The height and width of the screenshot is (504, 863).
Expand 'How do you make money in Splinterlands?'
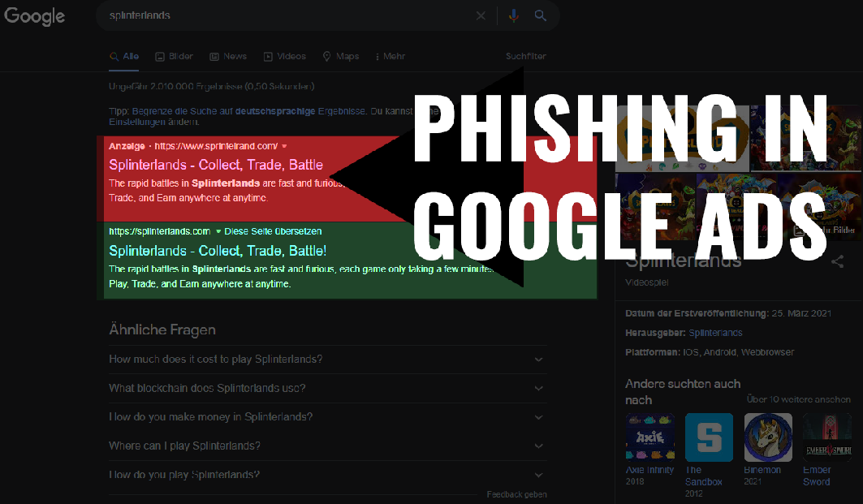tap(328, 417)
